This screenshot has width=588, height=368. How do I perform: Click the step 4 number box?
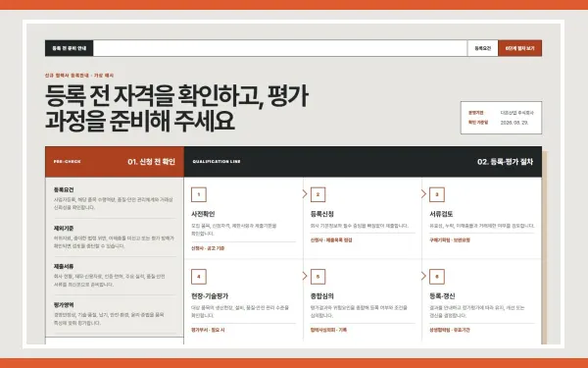[x=199, y=277]
